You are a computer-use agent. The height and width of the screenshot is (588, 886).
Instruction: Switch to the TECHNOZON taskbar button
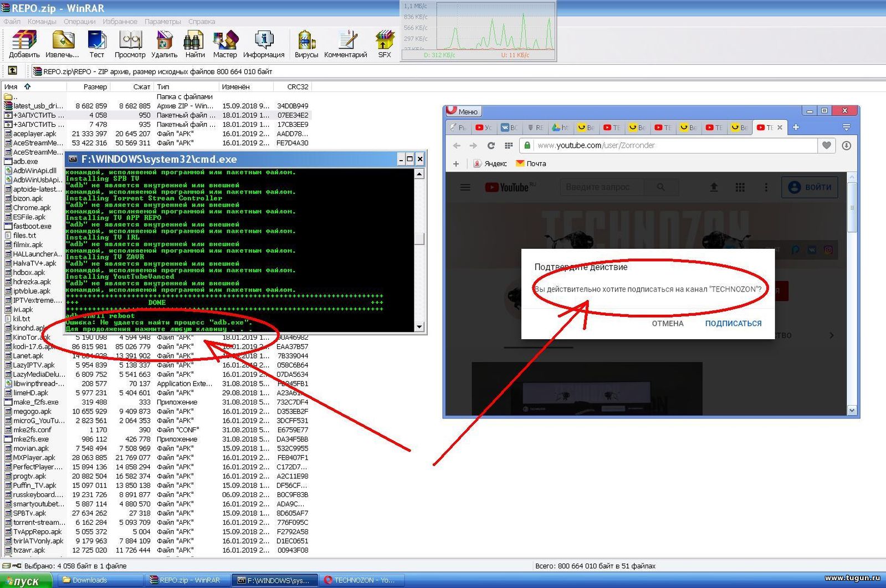coord(362,580)
